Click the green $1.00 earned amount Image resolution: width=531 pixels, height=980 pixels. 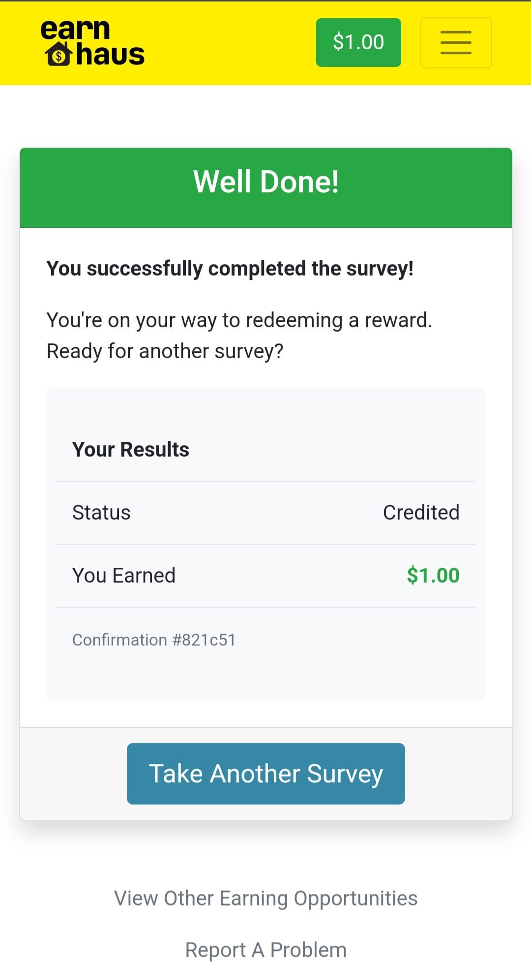point(433,576)
